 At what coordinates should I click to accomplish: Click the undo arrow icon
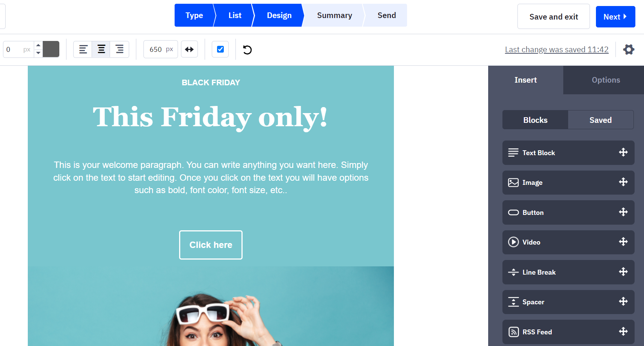point(247,50)
